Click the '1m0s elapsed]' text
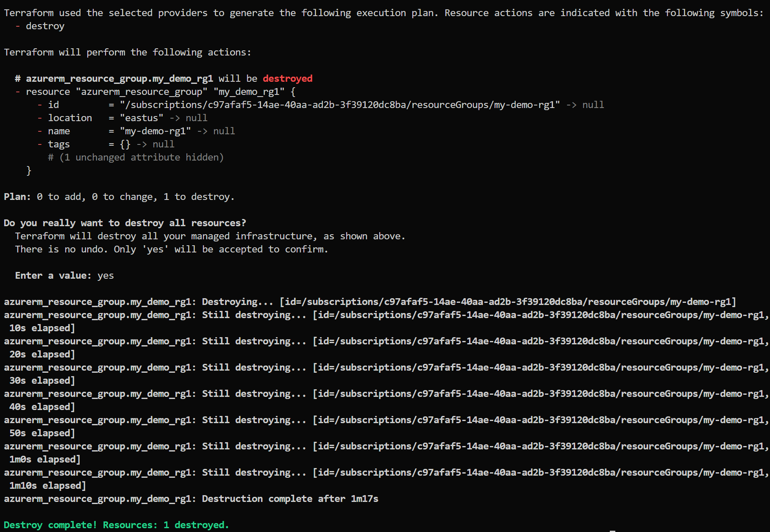770x532 pixels. pos(45,460)
